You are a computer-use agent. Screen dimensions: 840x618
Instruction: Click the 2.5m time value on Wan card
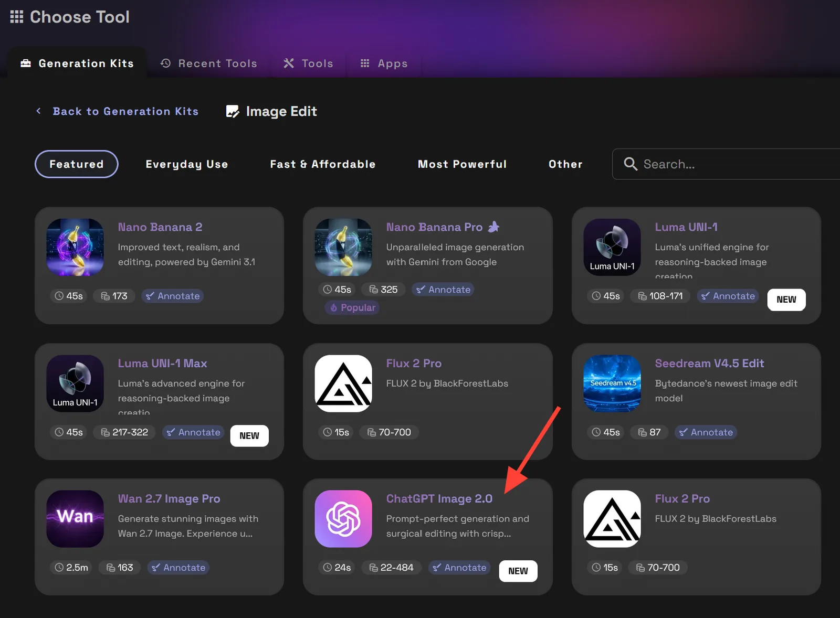(77, 568)
